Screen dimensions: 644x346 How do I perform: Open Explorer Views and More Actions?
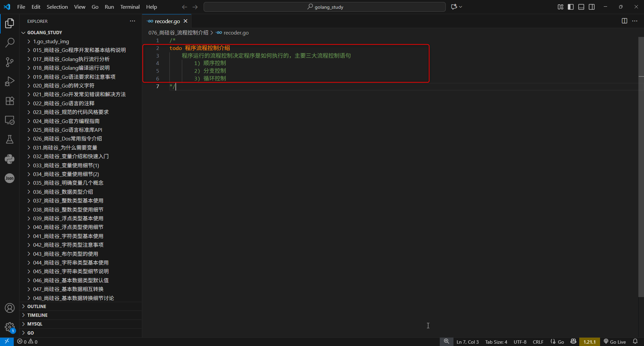[x=132, y=21]
